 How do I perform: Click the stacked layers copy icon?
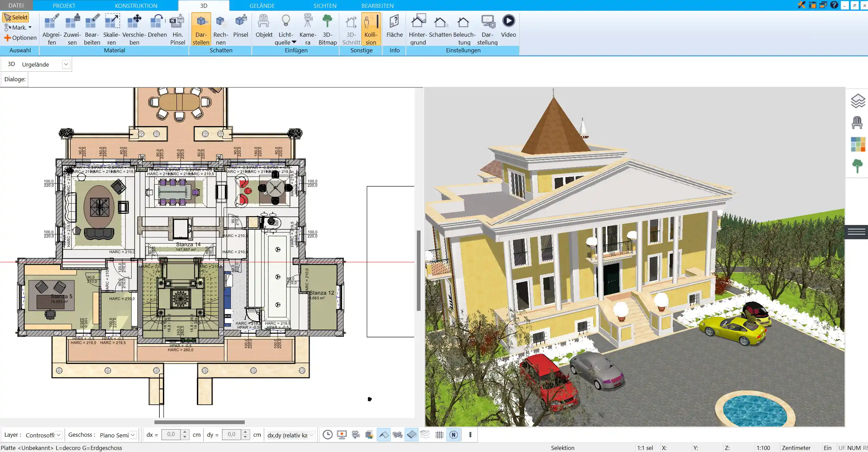coord(370,435)
